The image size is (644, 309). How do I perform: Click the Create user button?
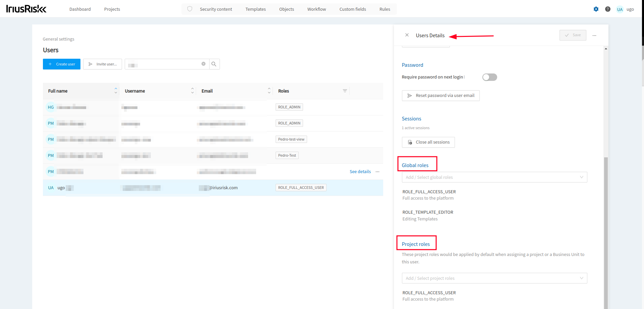(x=62, y=64)
